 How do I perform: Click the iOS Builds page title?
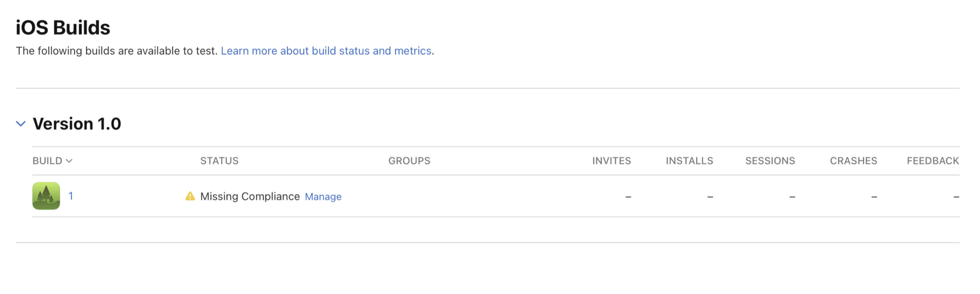(x=62, y=27)
